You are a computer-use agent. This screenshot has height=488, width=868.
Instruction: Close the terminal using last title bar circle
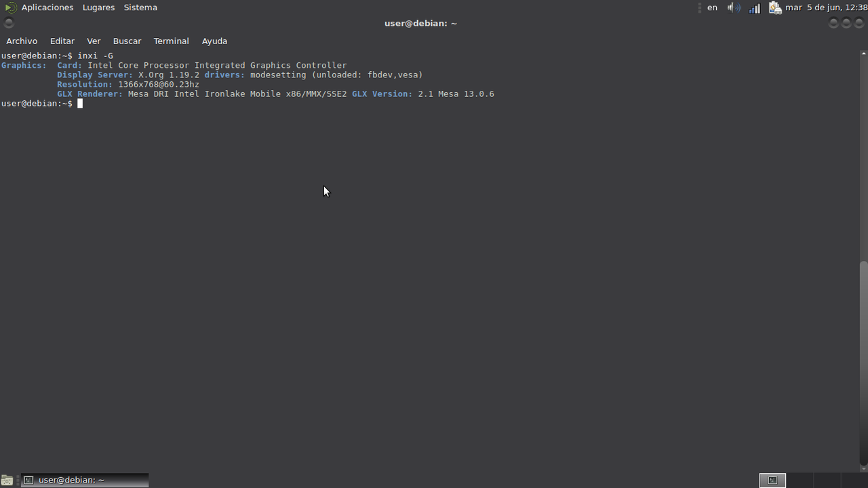[x=859, y=23]
